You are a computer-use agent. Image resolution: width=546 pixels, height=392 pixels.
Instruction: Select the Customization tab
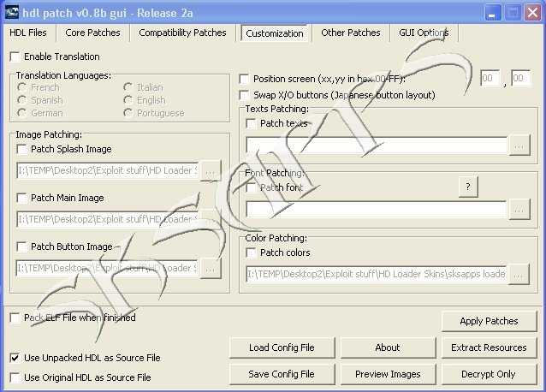[275, 33]
